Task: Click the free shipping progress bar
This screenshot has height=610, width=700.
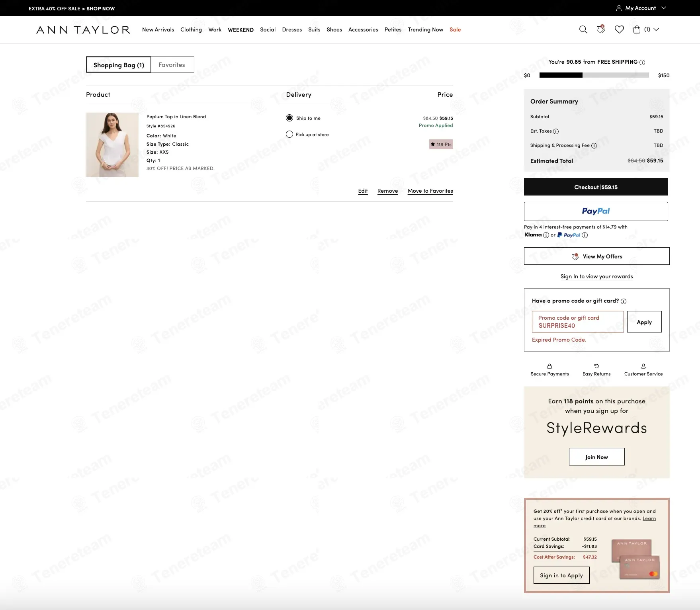Action: (x=594, y=75)
